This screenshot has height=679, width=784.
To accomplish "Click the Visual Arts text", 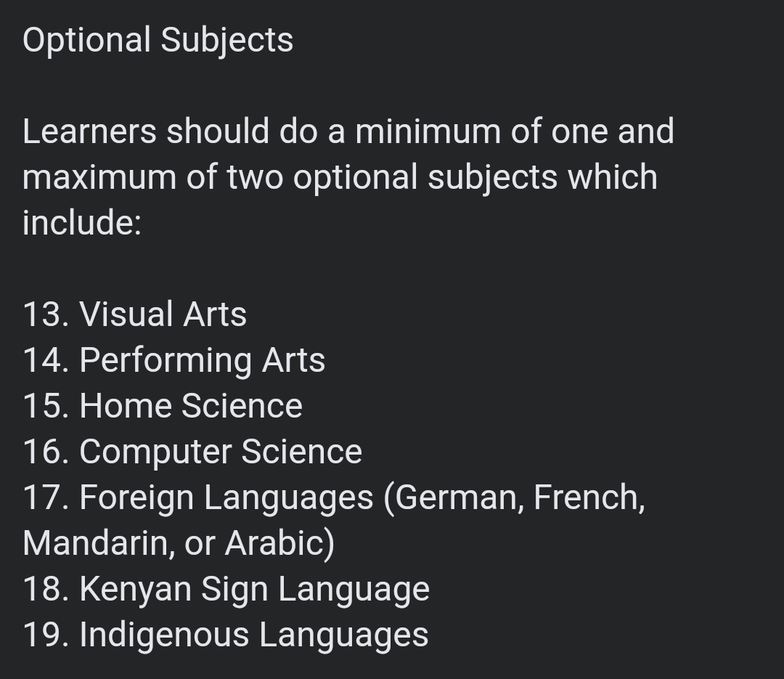I will (163, 315).
